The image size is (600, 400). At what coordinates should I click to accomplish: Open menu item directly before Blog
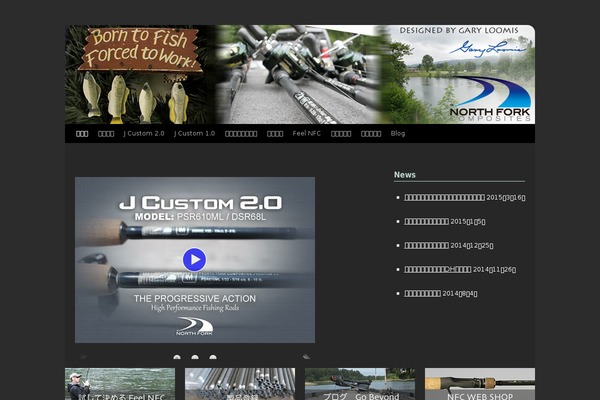[371, 134]
